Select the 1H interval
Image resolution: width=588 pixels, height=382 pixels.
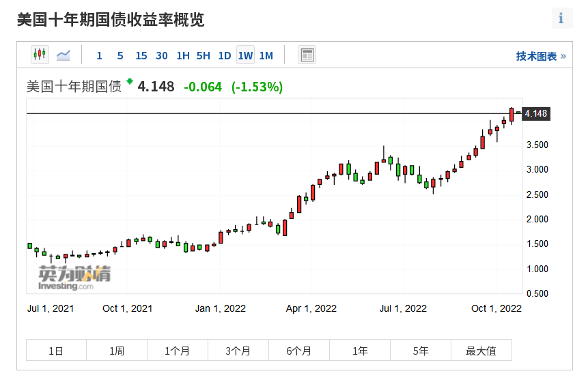(x=183, y=56)
